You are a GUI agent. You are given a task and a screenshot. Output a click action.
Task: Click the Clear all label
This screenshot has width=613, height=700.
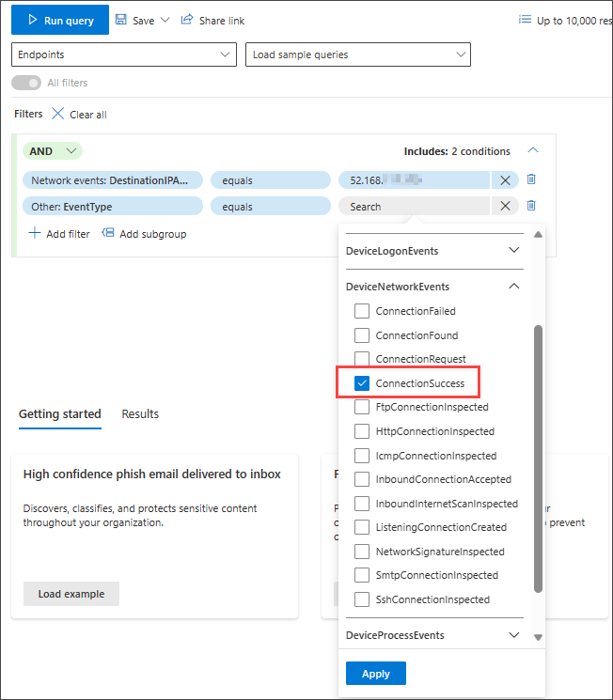[88, 115]
